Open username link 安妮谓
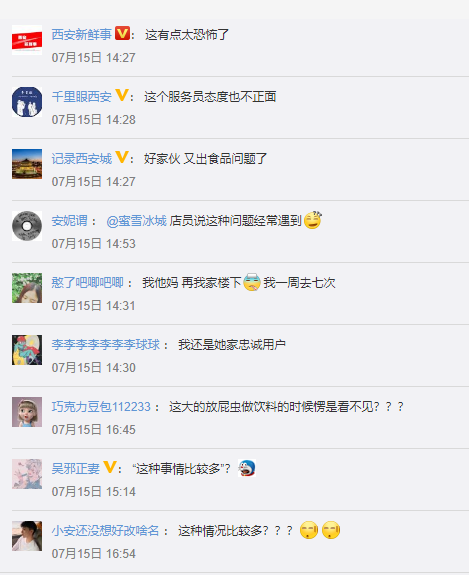469x575 pixels. 69,221
